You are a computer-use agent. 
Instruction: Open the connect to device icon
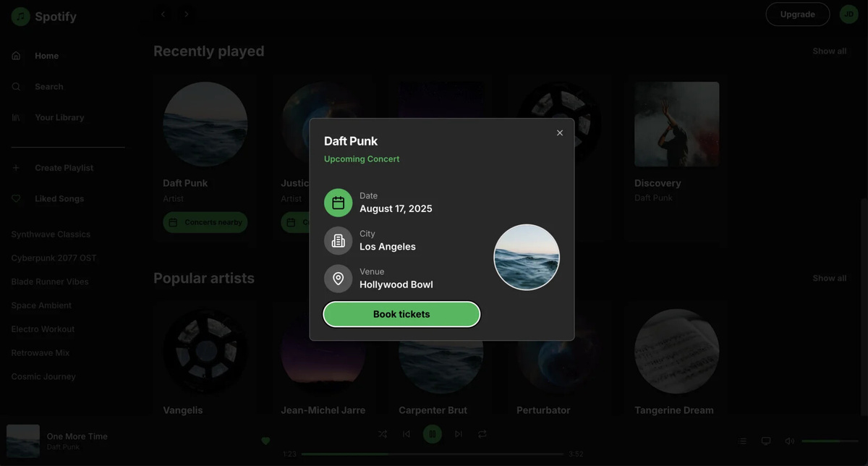(766, 441)
